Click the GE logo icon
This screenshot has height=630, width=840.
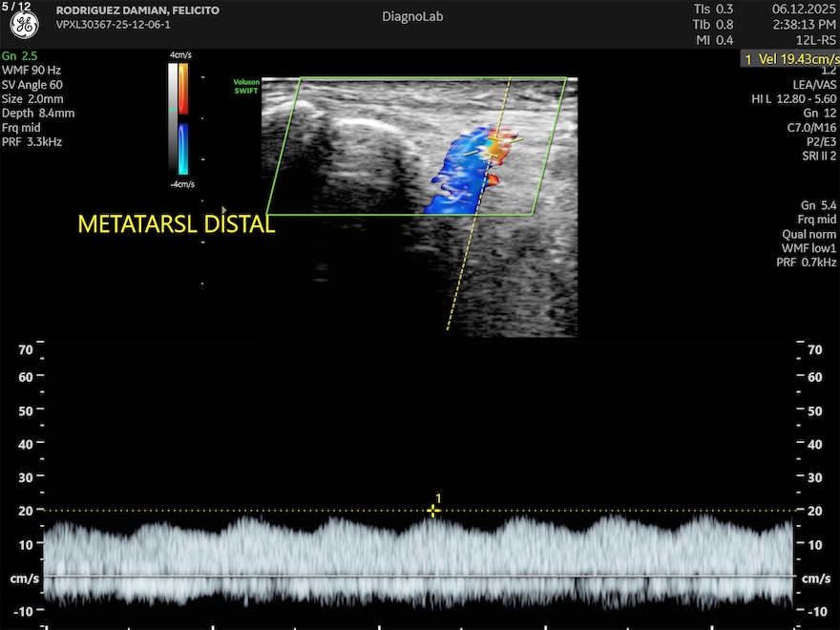tap(24, 26)
